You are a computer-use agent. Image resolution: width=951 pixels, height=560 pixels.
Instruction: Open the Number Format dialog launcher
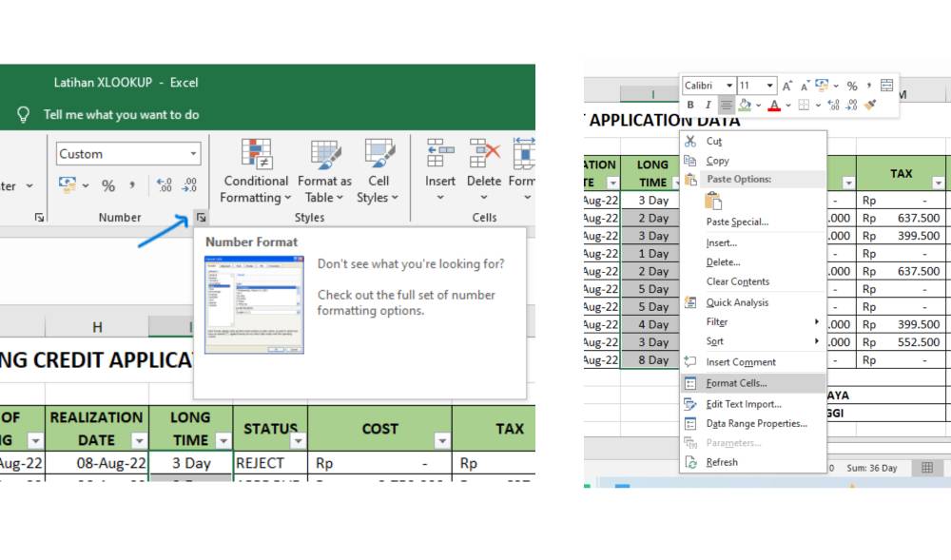201,217
